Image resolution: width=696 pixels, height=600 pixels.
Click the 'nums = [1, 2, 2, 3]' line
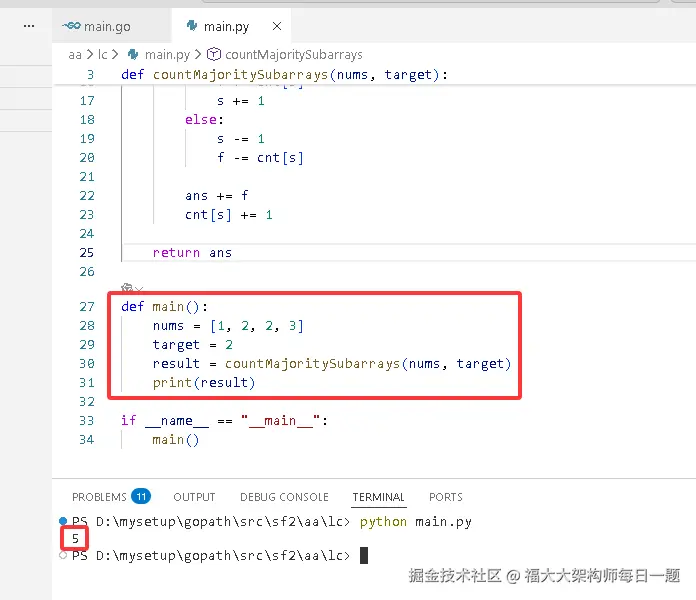[228, 326]
